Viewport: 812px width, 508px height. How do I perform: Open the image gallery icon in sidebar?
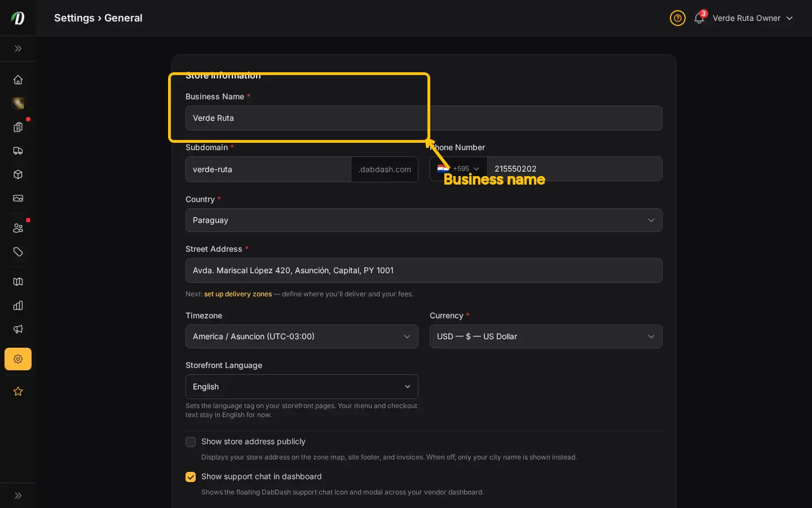[18, 198]
